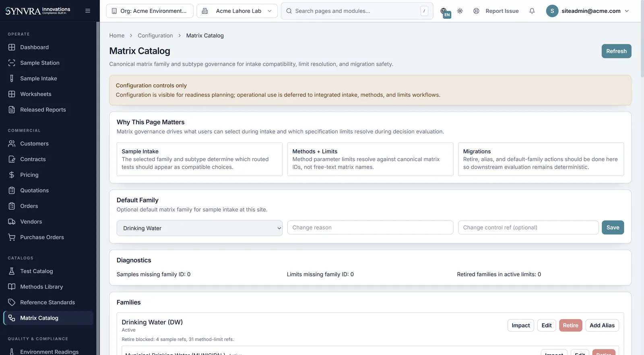Click the Dashboard icon in sidebar
The height and width of the screenshot is (355, 644).
pyautogui.click(x=12, y=47)
